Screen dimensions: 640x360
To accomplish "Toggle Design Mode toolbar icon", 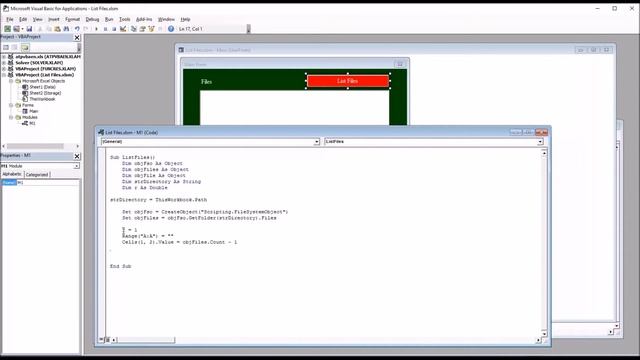I will click(x=123, y=29).
